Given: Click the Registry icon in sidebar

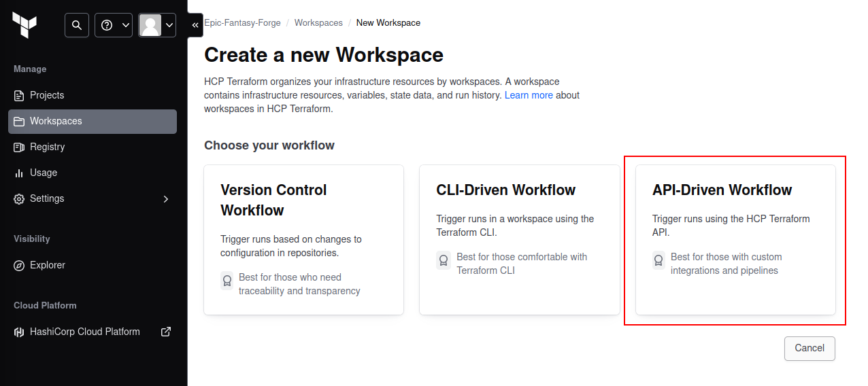Looking at the screenshot, I should pos(19,147).
